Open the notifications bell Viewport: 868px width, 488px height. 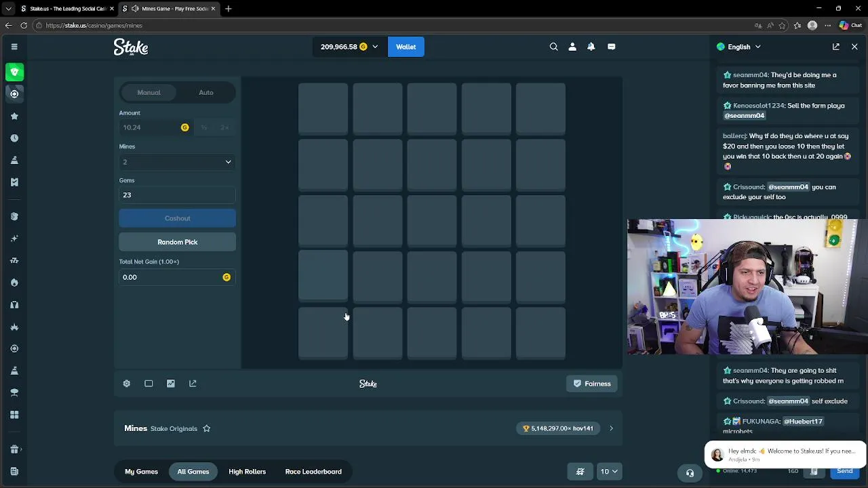pos(591,47)
